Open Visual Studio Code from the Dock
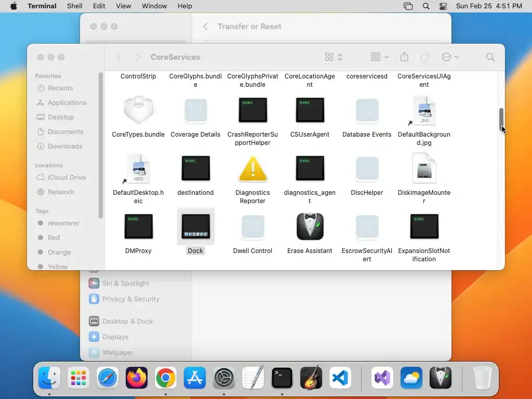532x399 pixels. 340,378
